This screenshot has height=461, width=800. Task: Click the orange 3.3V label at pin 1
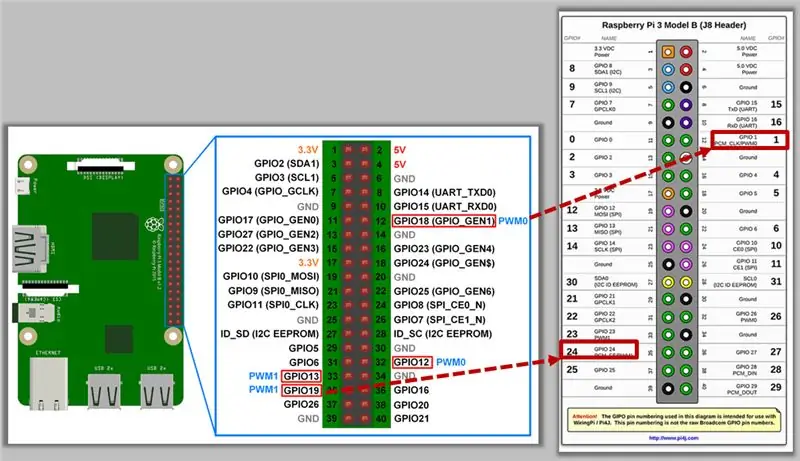[x=308, y=150]
